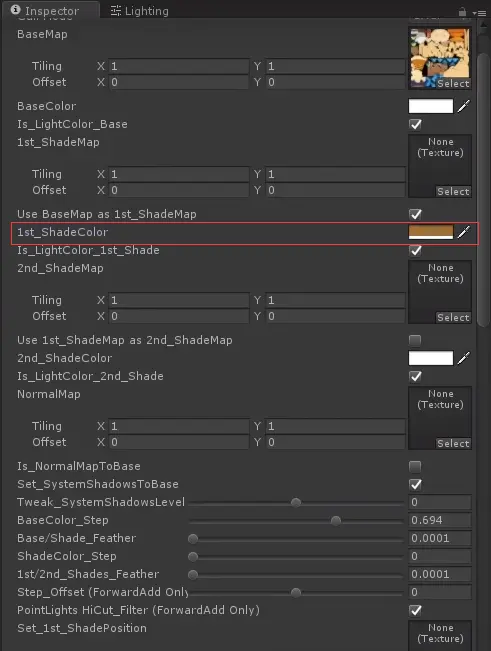Click Select on the NormalMap texture slot
The width and height of the screenshot is (491, 651).
tap(453, 443)
